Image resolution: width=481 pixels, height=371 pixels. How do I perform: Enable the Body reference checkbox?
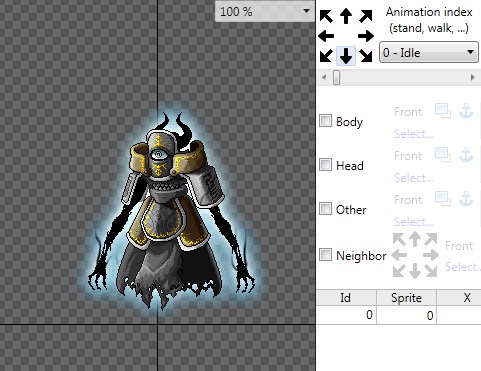tap(325, 121)
